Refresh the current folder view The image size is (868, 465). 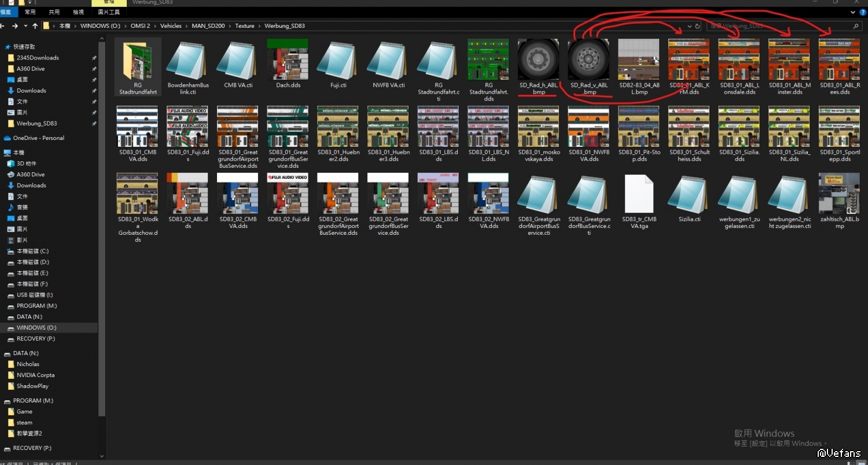point(698,26)
